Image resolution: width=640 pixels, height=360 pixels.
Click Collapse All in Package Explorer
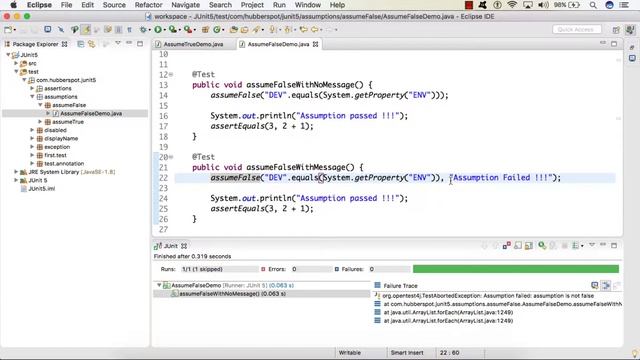coord(81,44)
